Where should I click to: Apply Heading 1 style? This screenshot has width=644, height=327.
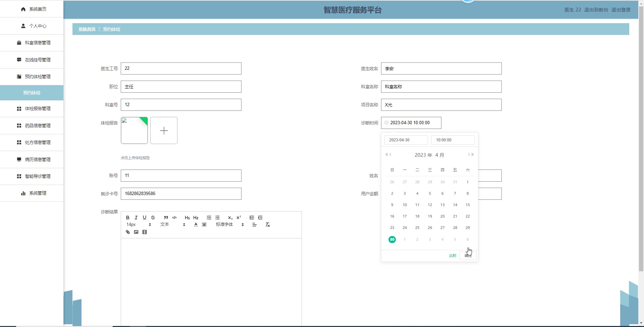pyautogui.click(x=187, y=218)
